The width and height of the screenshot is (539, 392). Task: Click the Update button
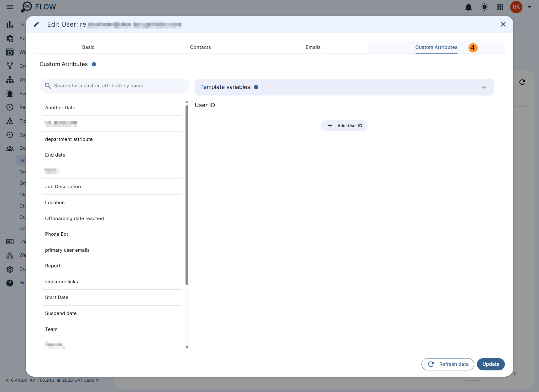[x=491, y=364]
